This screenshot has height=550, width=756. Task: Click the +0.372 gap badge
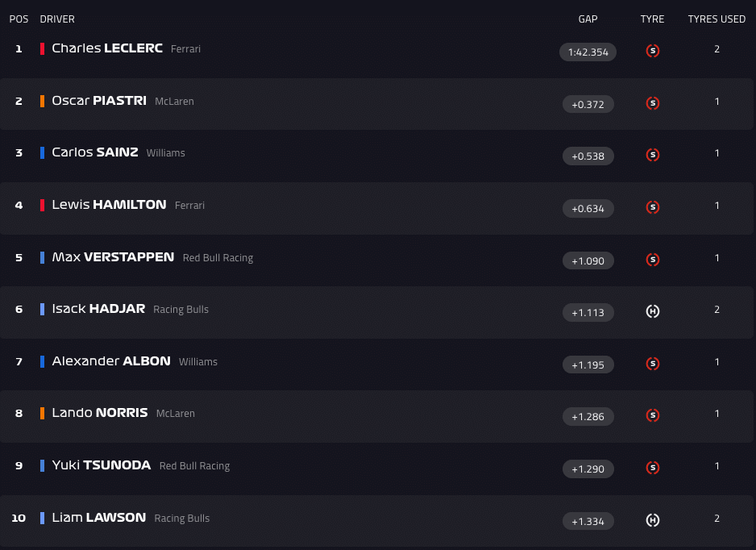(588, 104)
